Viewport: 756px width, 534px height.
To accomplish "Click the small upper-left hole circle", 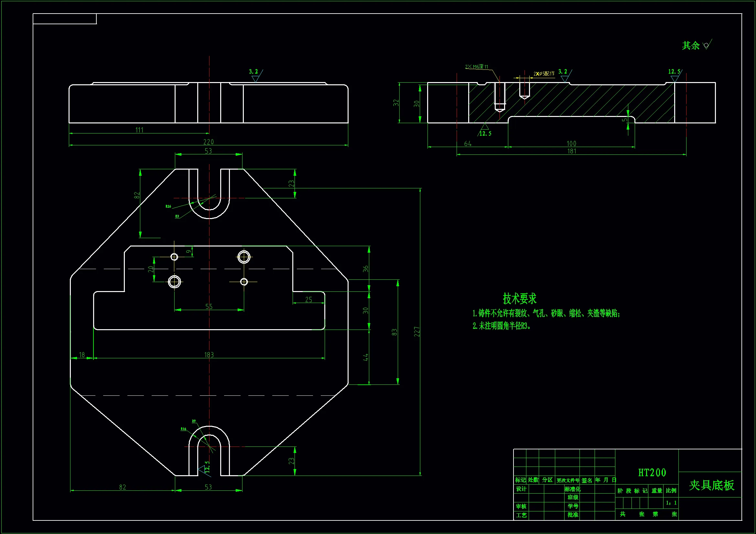I will 174,257.
